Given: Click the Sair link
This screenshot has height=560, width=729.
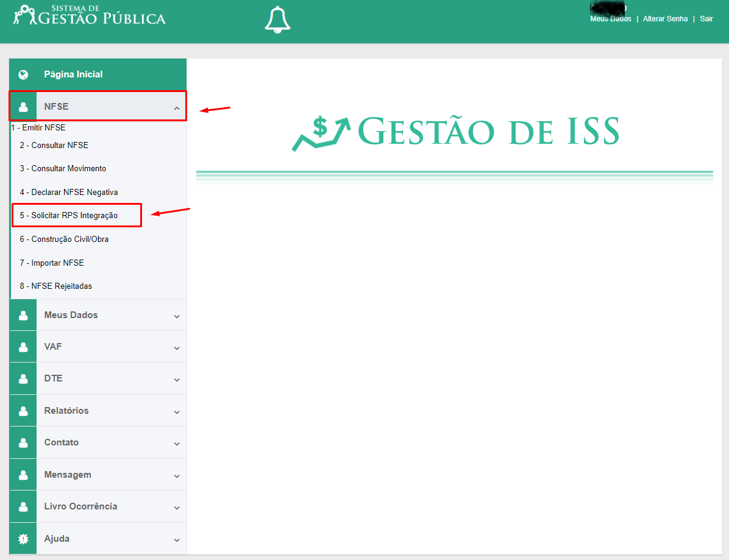Looking at the screenshot, I should pyautogui.click(x=706, y=19).
